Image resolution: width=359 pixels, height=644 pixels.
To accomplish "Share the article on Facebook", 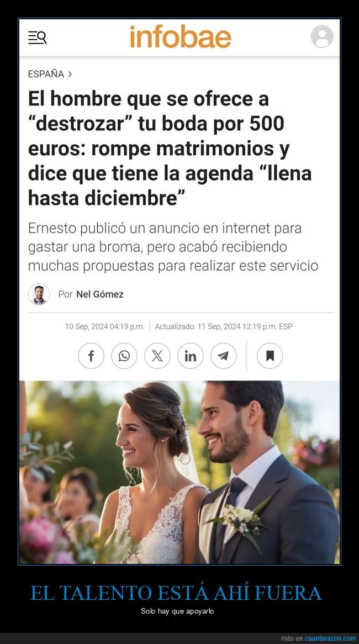I will [x=91, y=356].
